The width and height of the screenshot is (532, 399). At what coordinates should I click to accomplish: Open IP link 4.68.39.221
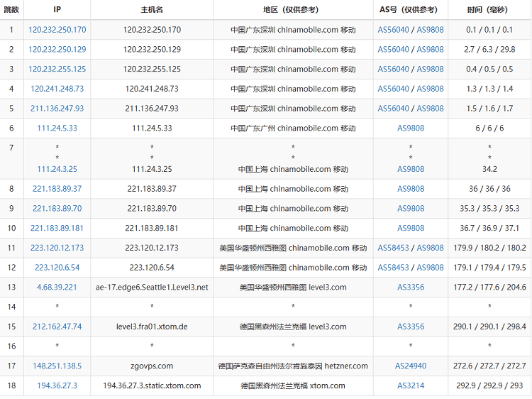[57, 288]
